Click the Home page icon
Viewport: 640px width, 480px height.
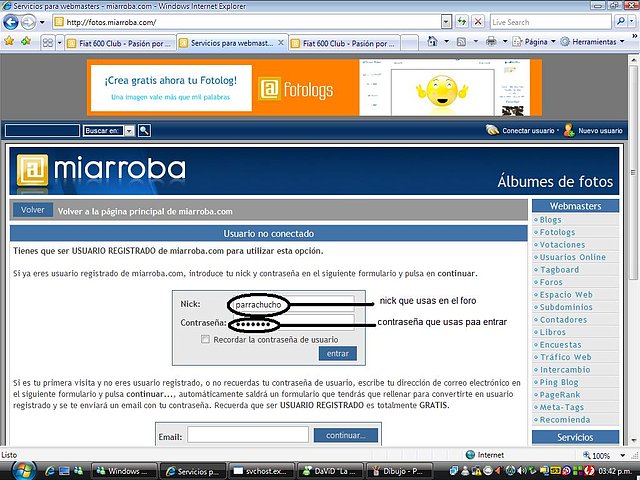(432, 42)
